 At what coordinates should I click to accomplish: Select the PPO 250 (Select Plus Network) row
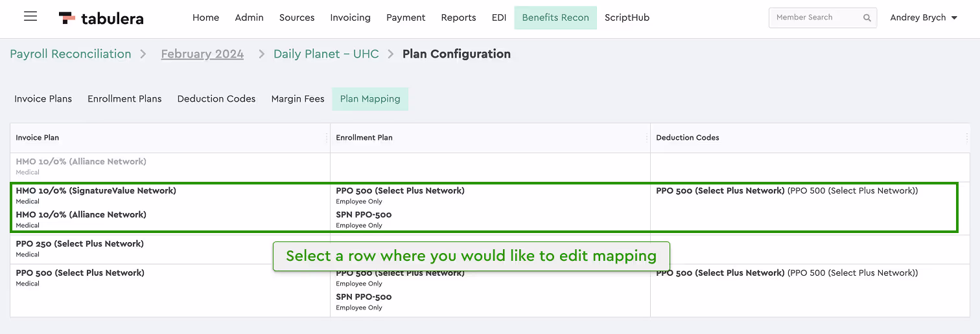point(490,249)
